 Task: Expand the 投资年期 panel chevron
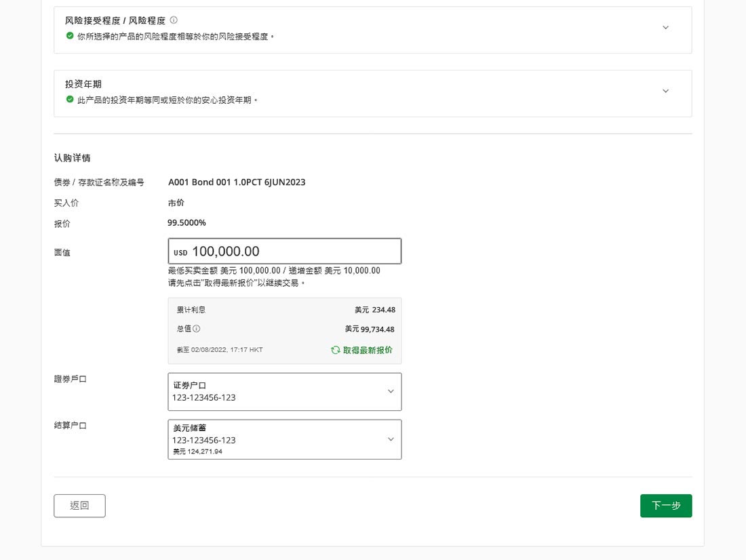665,91
